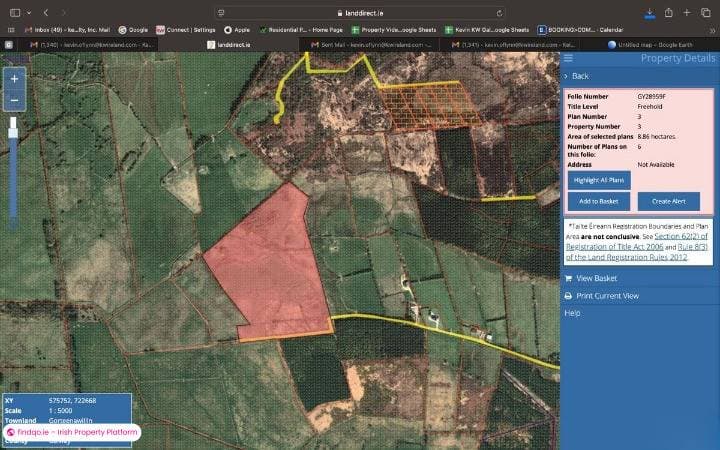Open the Residential Home Page bookmark
Viewport: 720px width, 450px height.
301,30
